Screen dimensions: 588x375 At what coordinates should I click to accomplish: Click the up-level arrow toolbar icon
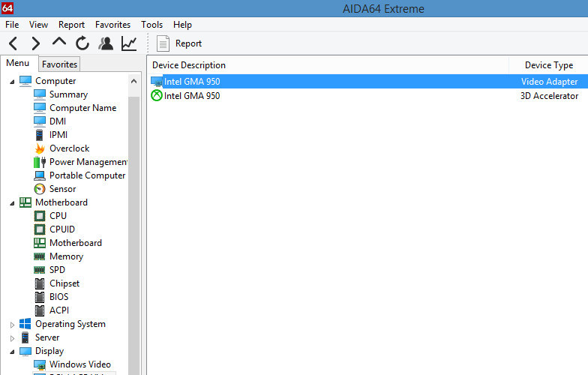tap(59, 41)
